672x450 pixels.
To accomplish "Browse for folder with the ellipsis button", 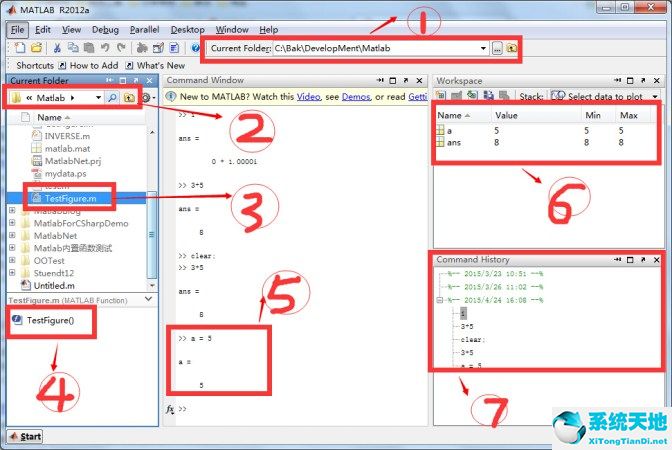I will pyautogui.click(x=497, y=48).
